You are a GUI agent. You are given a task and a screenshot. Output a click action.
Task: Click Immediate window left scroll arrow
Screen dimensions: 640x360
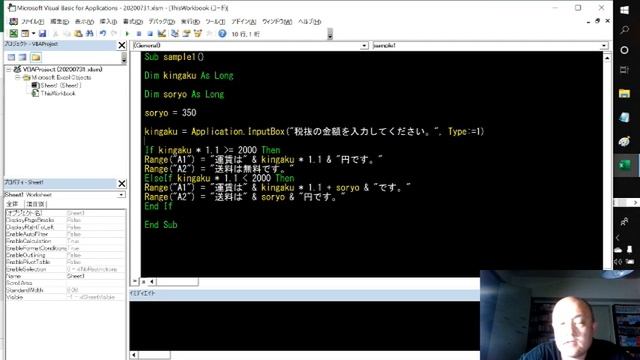pos(133,355)
